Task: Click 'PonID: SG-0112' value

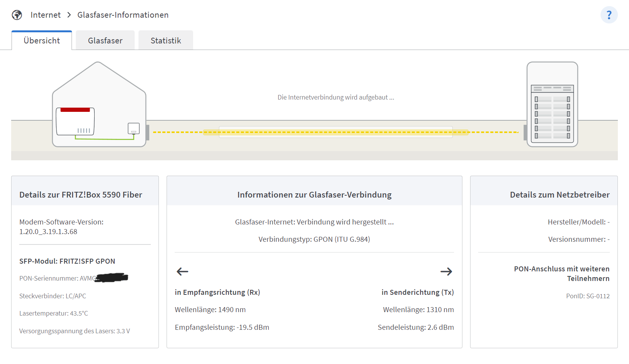Action: point(588,296)
